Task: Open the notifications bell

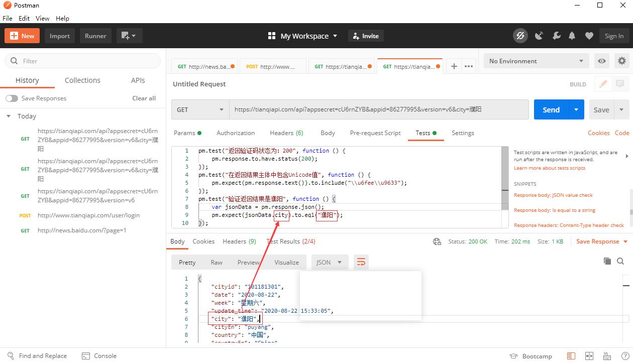Action: pyautogui.click(x=572, y=36)
